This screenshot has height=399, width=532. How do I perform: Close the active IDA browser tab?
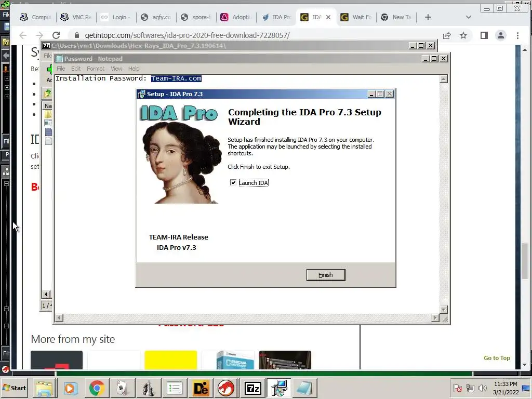(328, 17)
